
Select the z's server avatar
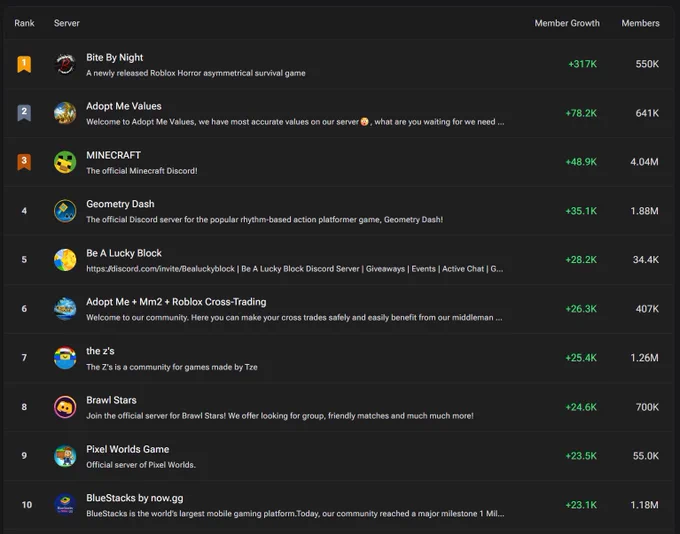(65, 358)
